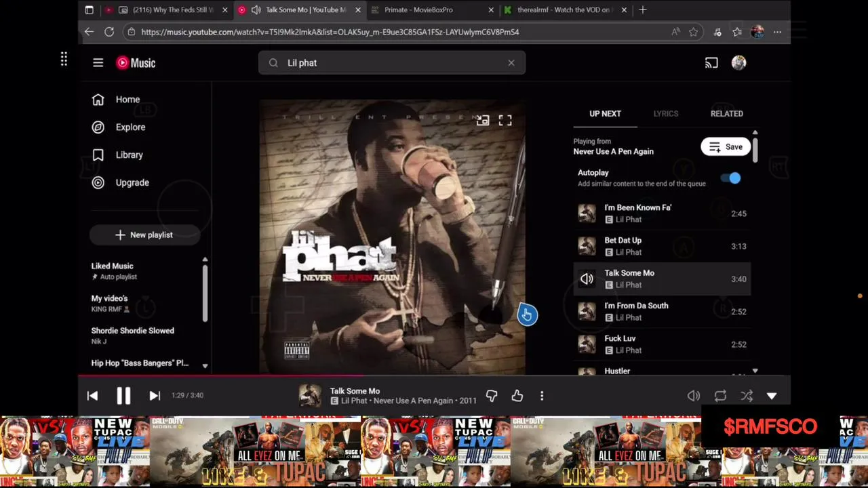Image resolution: width=868 pixels, height=488 pixels.
Task: Open the YouTube Music account avatar
Action: (739, 63)
